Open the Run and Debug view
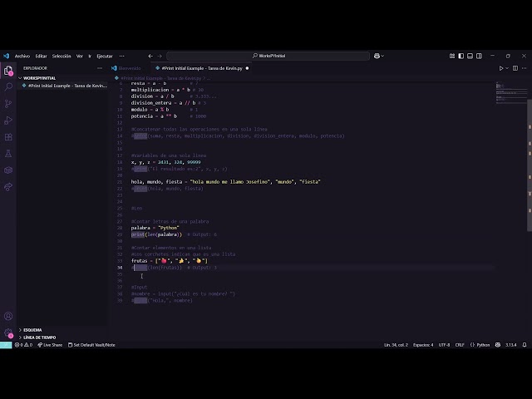The image size is (532, 399). tap(8, 120)
